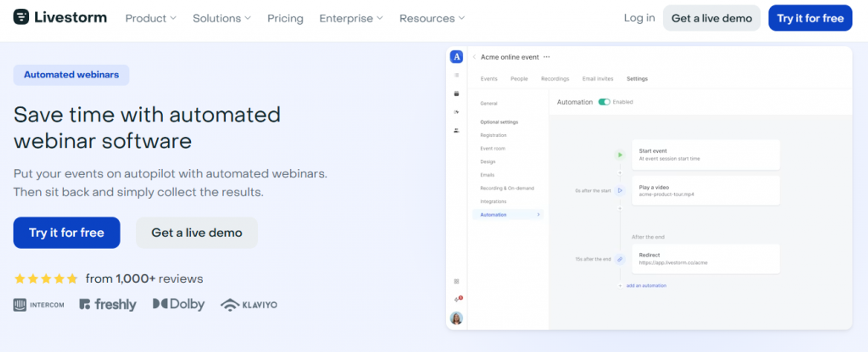
Task: Click the 'After the end' label
Action: click(648, 237)
